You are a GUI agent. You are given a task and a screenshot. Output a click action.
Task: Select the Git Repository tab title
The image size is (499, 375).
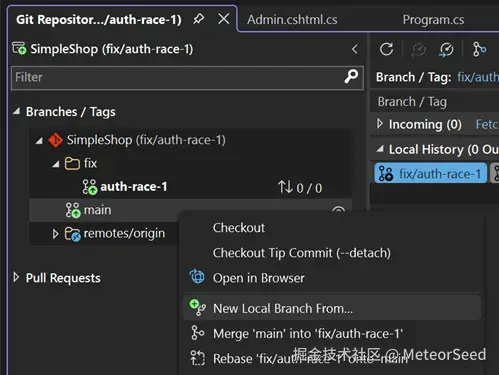(99, 20)
